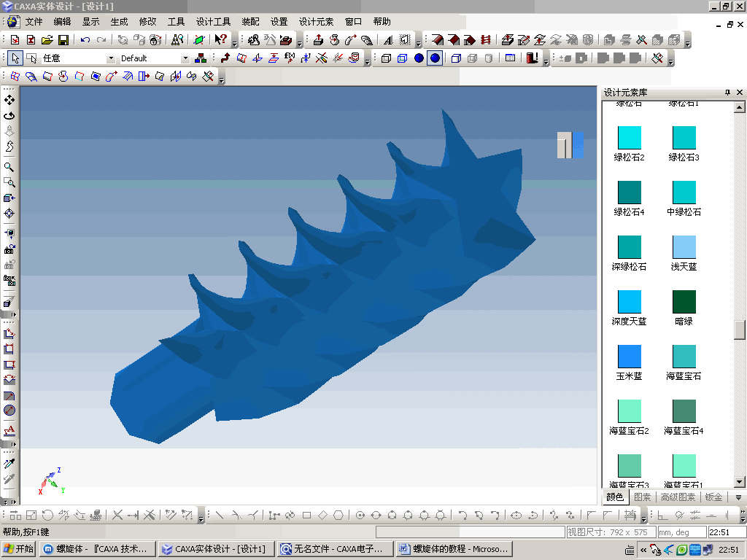Click the 开始 Start button

click(x=18, y=549)
